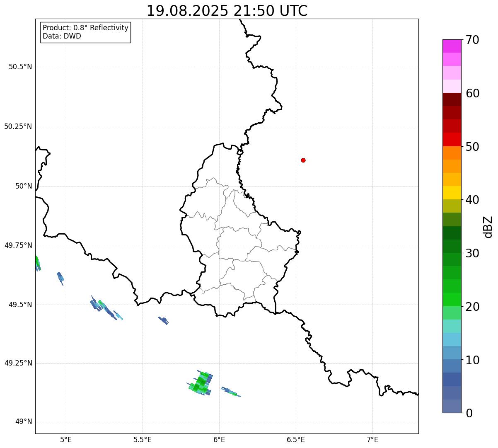Click the longitude label 5.5°E

(143, 439)
